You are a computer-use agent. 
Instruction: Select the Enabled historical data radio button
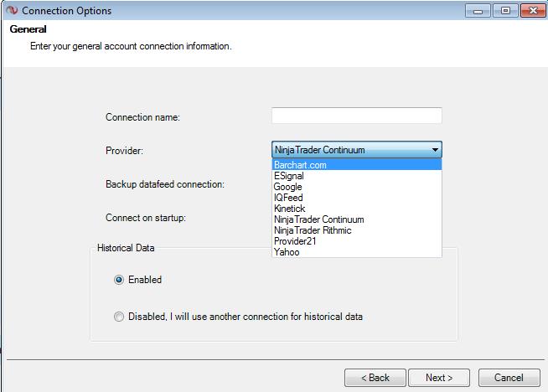pos(119,280)
